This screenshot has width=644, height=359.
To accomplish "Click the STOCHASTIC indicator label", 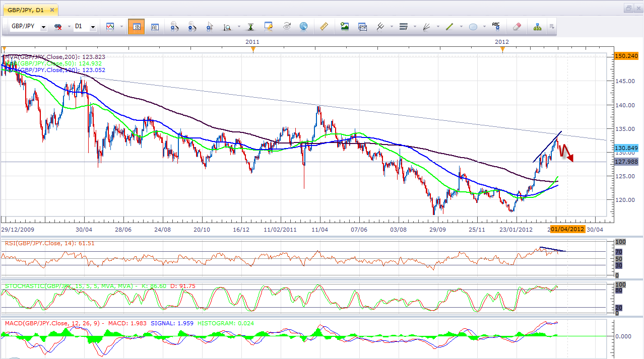I will click(100, 286).
